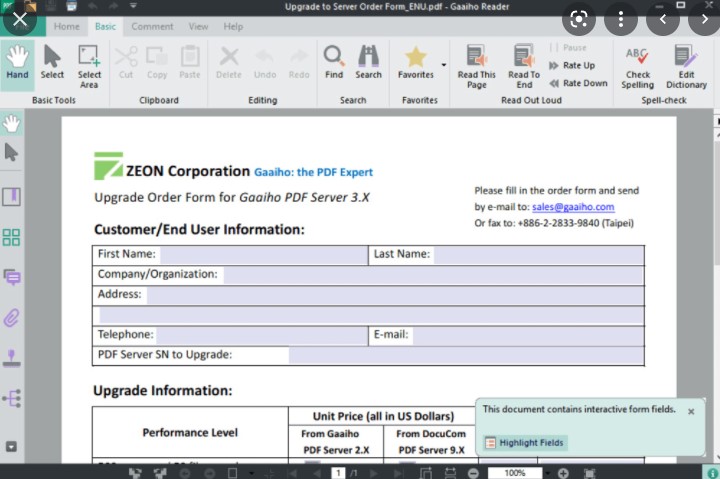Dismiss the interactive form fields notification
The height and width of the screenshot is (479, 720).
[x=691, y=412]
